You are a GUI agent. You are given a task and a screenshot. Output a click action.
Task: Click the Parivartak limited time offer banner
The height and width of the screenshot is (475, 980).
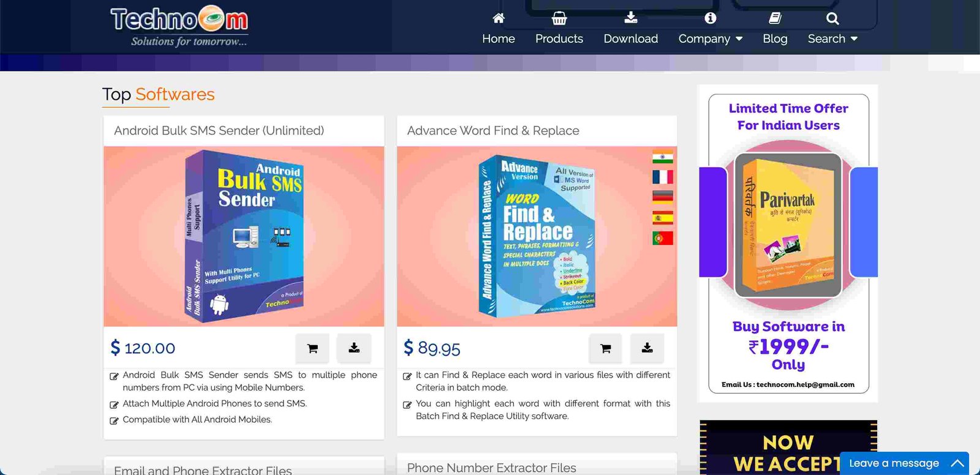point(788,244)
